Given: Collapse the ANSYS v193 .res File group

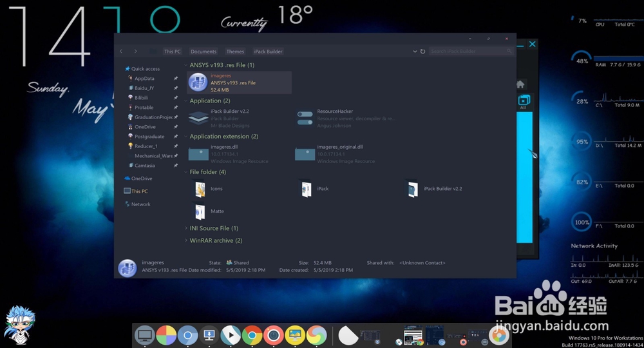Looking at the screenshot, I should pyautogui.click(x=185, y=65).
